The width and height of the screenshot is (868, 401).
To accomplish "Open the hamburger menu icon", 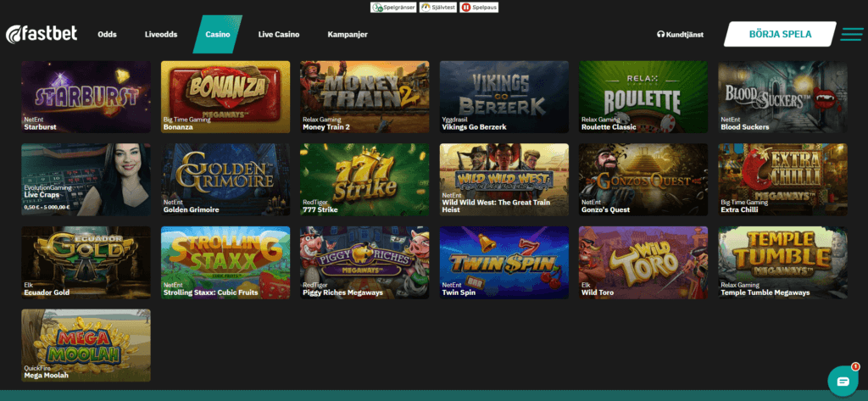I will tap(851, 35).
